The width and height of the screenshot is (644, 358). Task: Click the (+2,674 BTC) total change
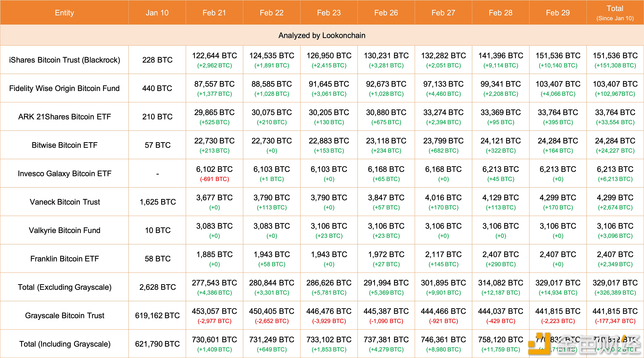coord(615,207)
